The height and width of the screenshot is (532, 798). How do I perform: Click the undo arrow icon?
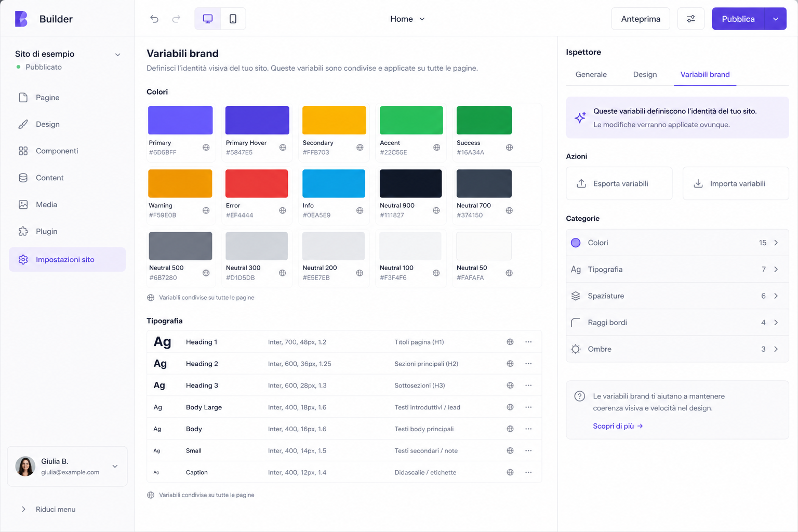(x=154, y=19)
